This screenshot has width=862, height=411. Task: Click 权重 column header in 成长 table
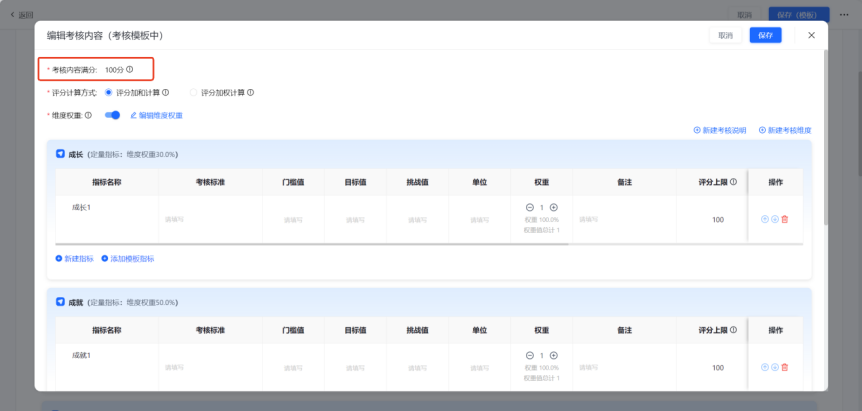coord(541,182)
